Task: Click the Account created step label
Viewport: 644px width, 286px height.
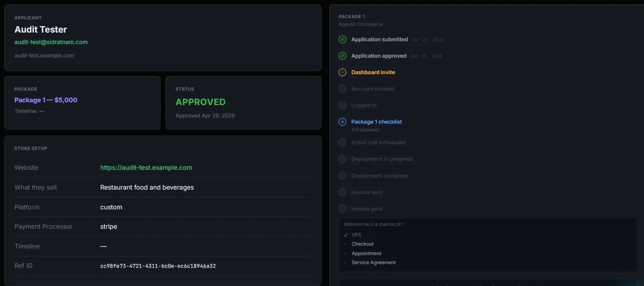Action: (x=372, y=89)
